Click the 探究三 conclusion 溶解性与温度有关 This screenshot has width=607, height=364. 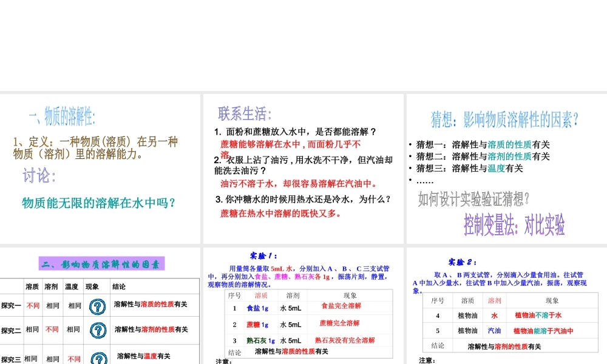point(144,356)
